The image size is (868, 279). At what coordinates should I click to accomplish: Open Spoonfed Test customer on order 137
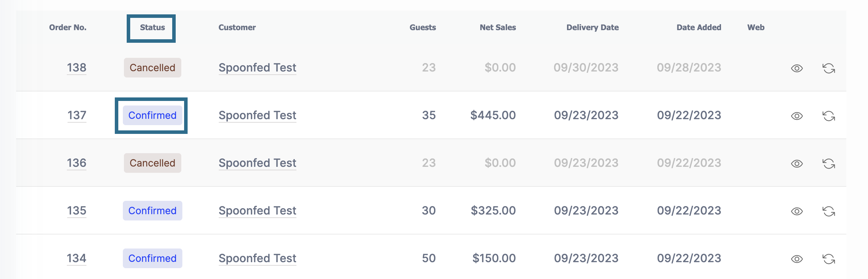point(257,115)
